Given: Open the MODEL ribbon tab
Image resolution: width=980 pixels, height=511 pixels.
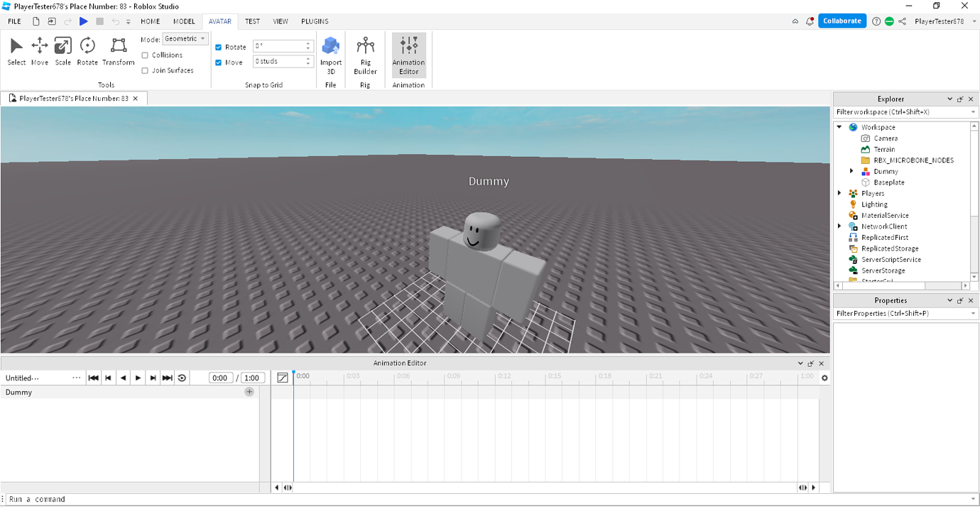Looking at the screenshot, I should coord(184,21).
